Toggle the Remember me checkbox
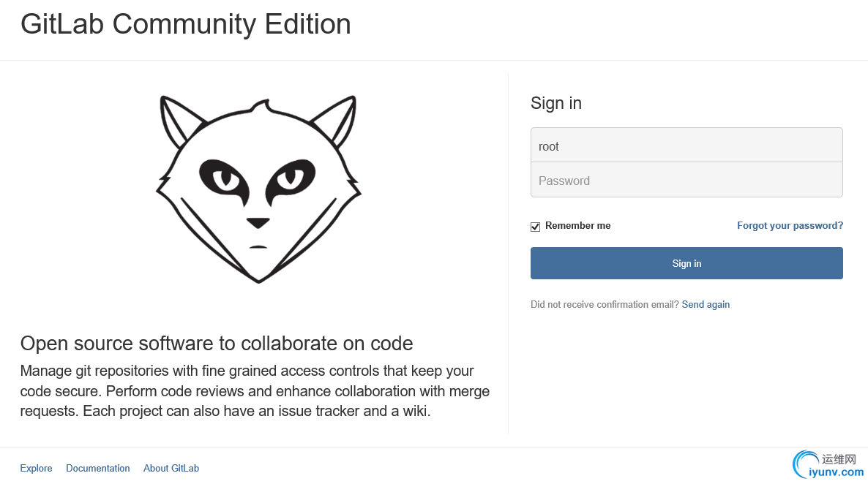The height and width of the screenshot is (484, 868). click(536, 227)
